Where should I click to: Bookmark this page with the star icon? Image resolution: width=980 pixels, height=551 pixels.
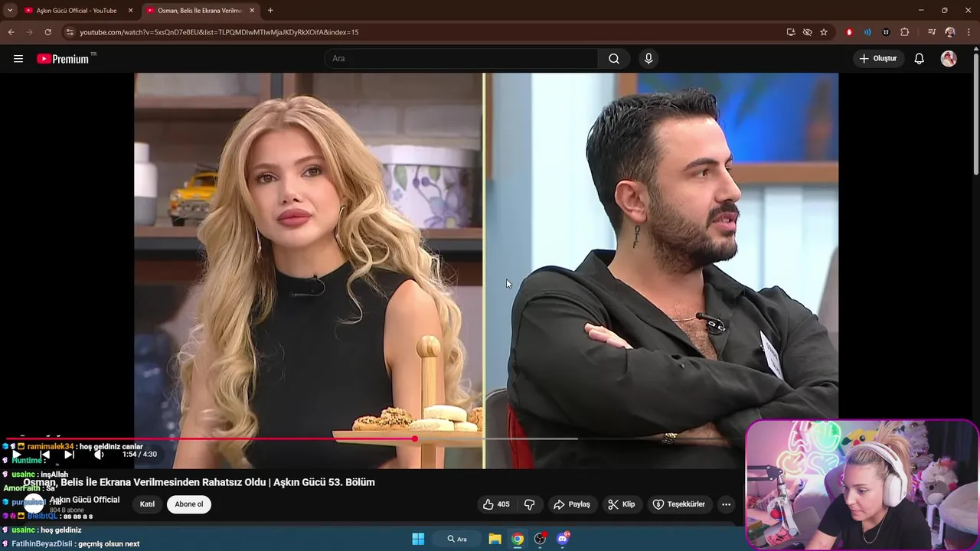[x=824, y=32]
